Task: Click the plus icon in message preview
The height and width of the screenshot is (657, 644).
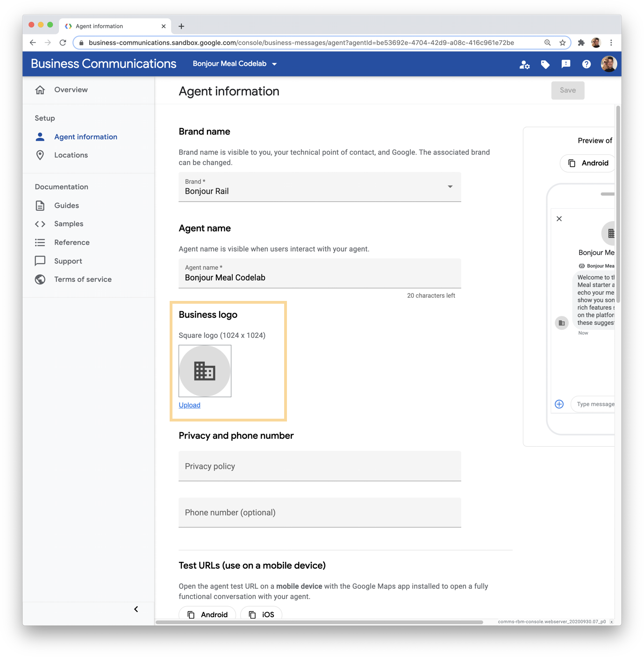Action: (x=559, y=404)
